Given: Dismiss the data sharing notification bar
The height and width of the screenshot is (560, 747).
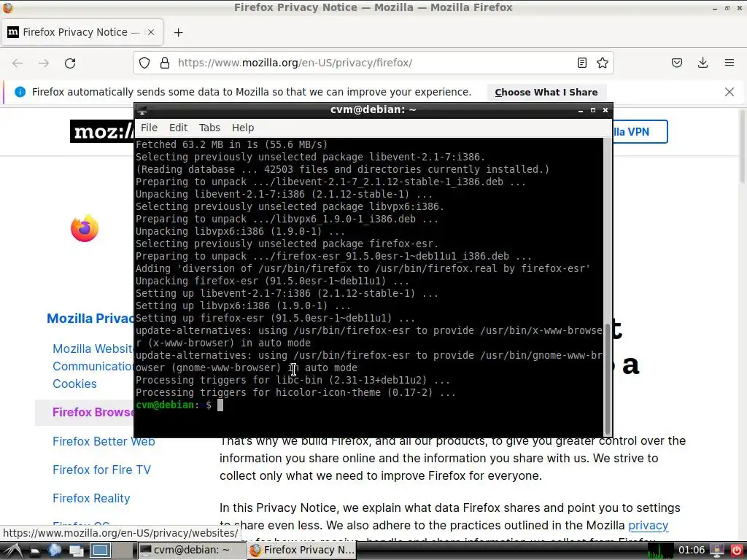Looking at the screenshot, I should (729, 92).
